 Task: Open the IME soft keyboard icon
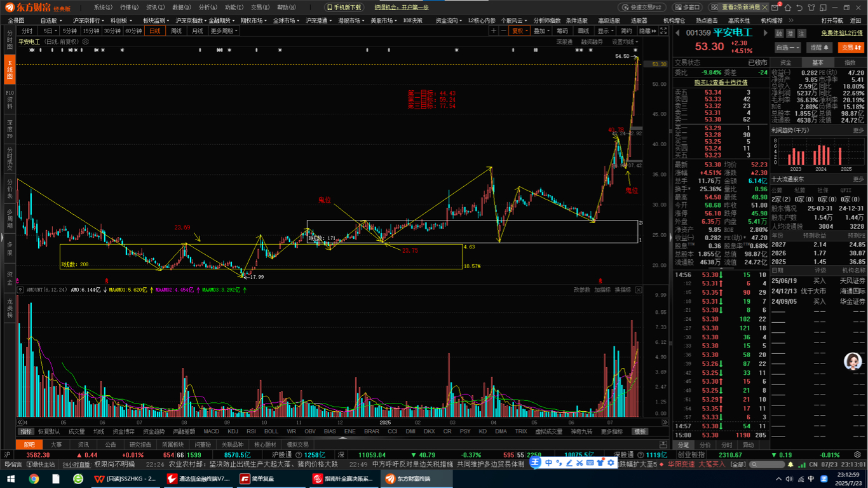coord(590,463)
